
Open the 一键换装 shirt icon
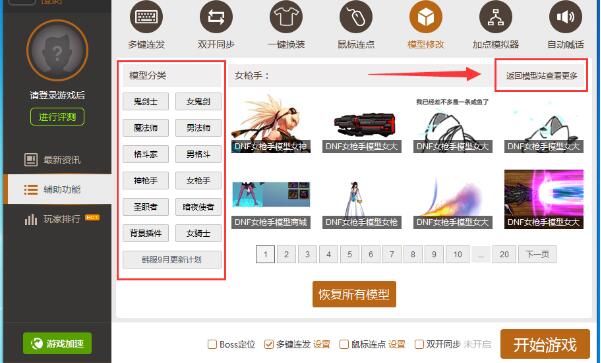coord(286,17)
